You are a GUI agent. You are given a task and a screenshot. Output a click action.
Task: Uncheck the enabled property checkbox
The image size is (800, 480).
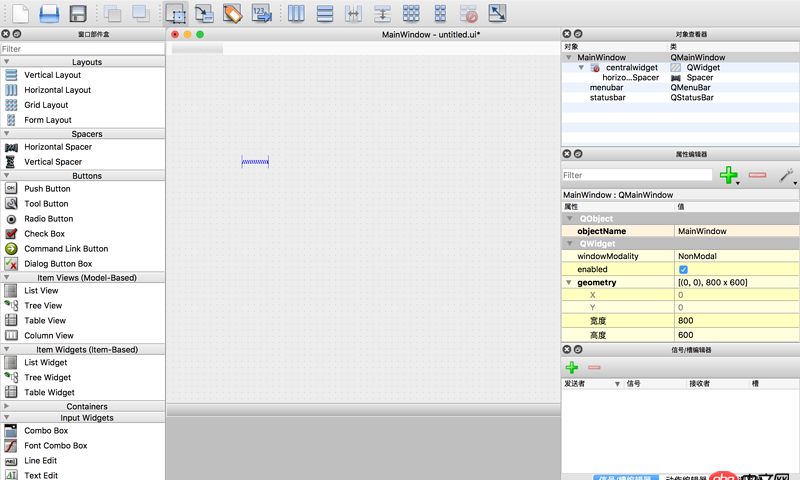tap(683, 269)
